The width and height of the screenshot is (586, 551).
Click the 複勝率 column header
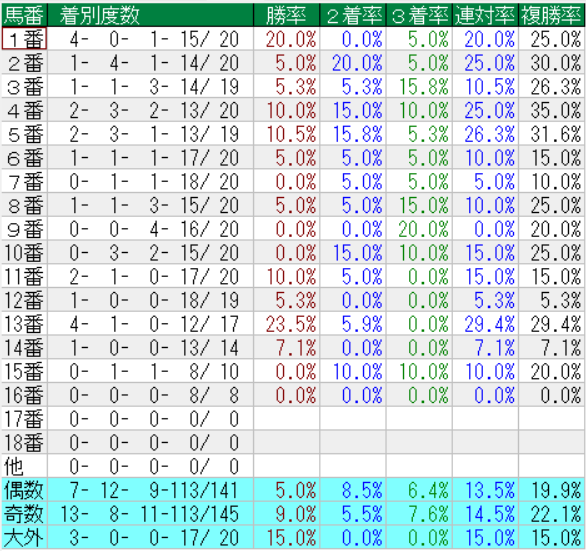point(552,15)
